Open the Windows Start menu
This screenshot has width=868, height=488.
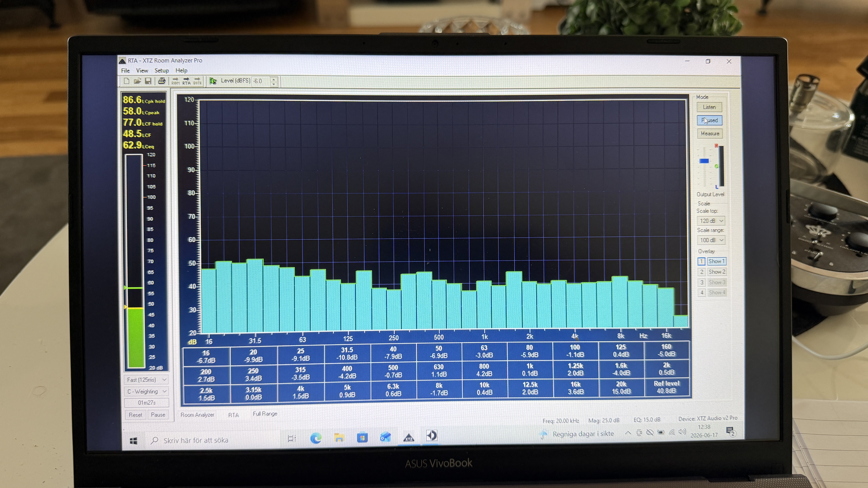133,441
